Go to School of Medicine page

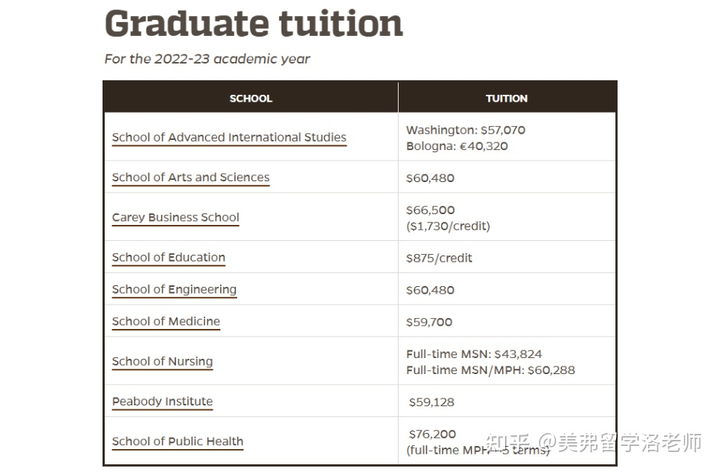click(166, 321)
